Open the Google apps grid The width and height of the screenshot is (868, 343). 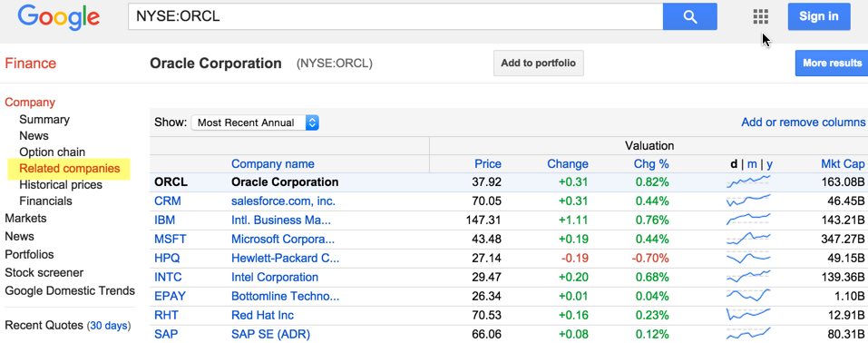[761, 16]
